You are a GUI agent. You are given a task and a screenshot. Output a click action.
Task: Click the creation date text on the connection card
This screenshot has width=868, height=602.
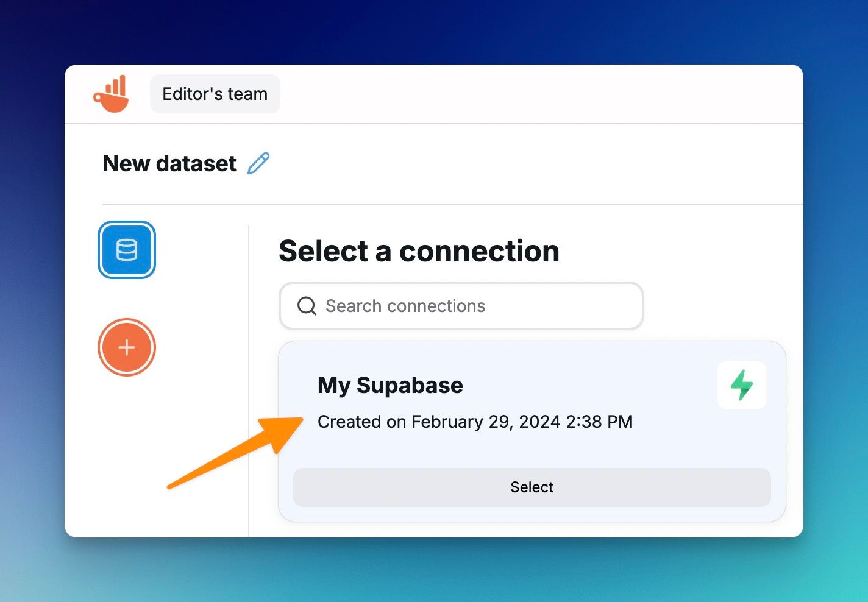pos(475,421)
